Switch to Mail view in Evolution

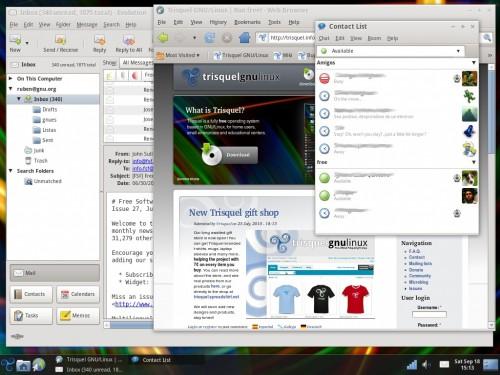click(55, 273)
